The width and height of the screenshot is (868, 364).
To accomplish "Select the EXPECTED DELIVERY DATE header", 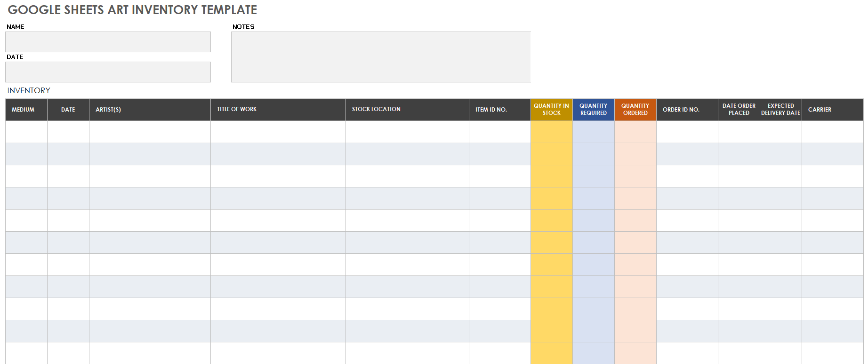I will pos(781,110).
